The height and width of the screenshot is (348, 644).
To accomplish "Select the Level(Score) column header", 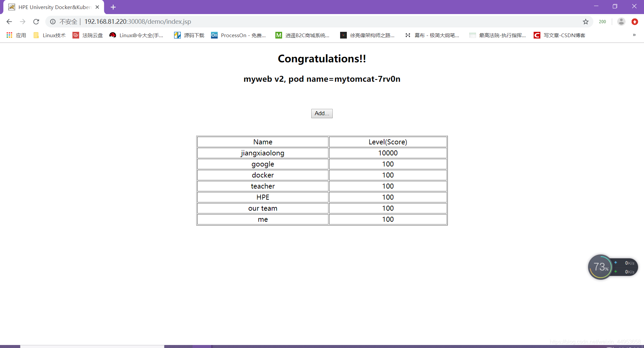I will 388,142.
